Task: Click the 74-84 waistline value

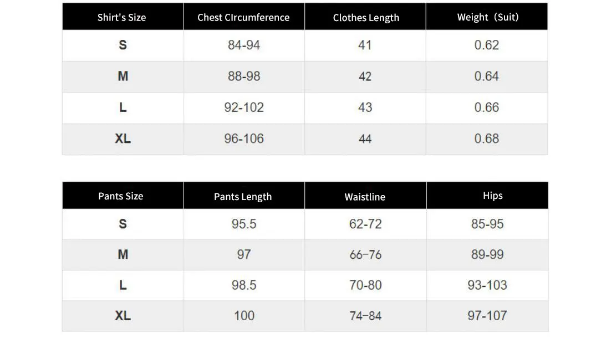Action: pyautogui.click(x=365, y=316)
